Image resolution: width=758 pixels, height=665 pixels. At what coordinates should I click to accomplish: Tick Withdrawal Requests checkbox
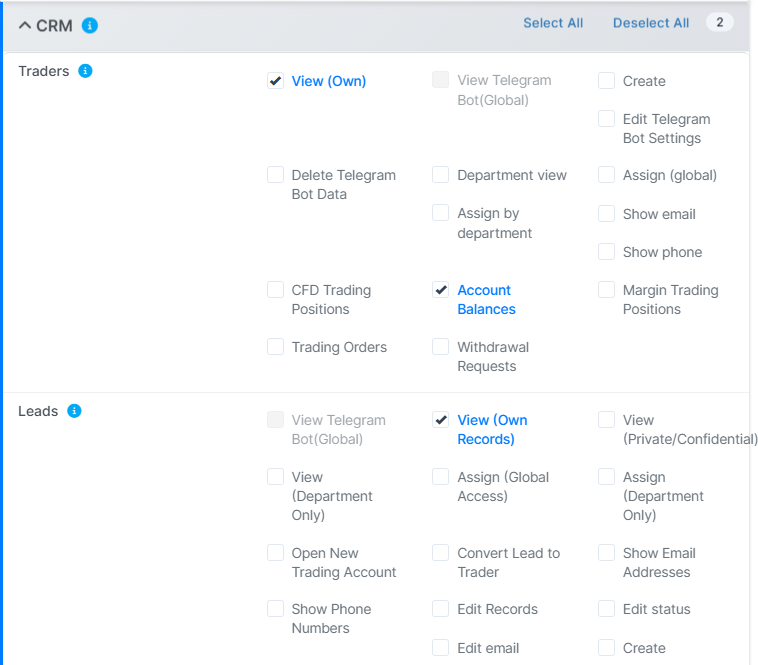pyautogui.click(x=441, y=347)
